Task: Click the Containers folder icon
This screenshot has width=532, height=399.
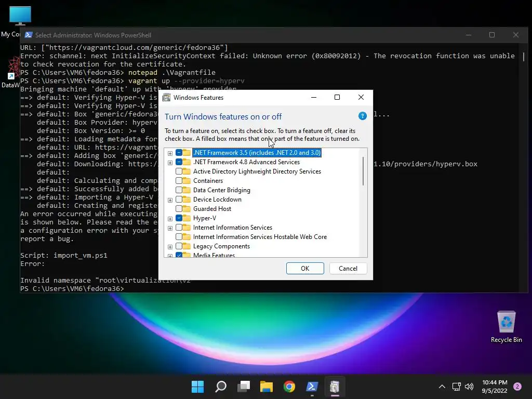Action: click(x=187, y=181)
